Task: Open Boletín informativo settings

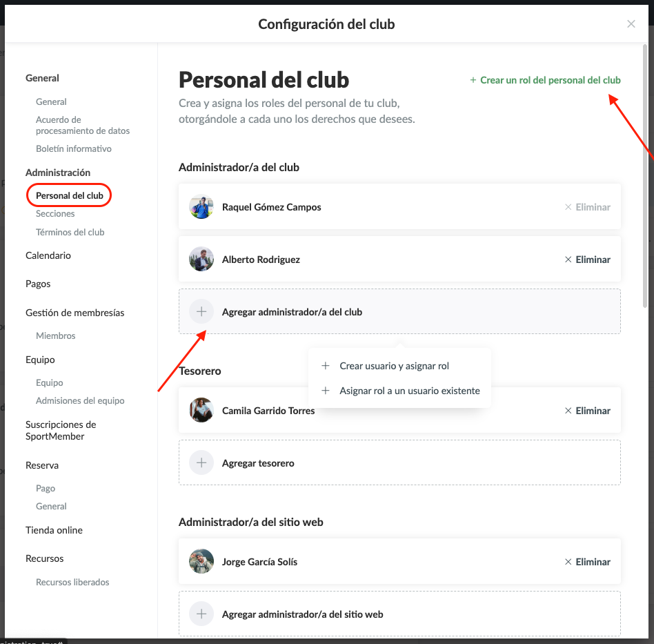Action: 74,149
